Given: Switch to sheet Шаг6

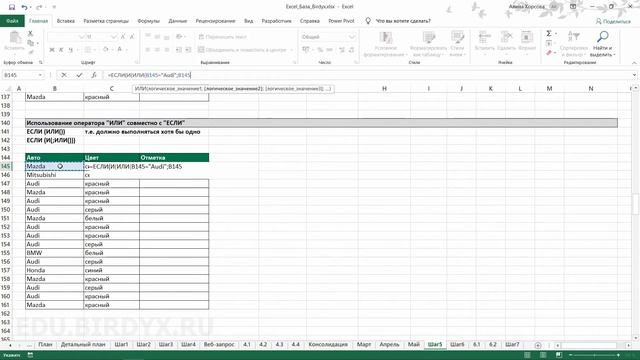Looking at the screenshot, I should pos(457,344).
